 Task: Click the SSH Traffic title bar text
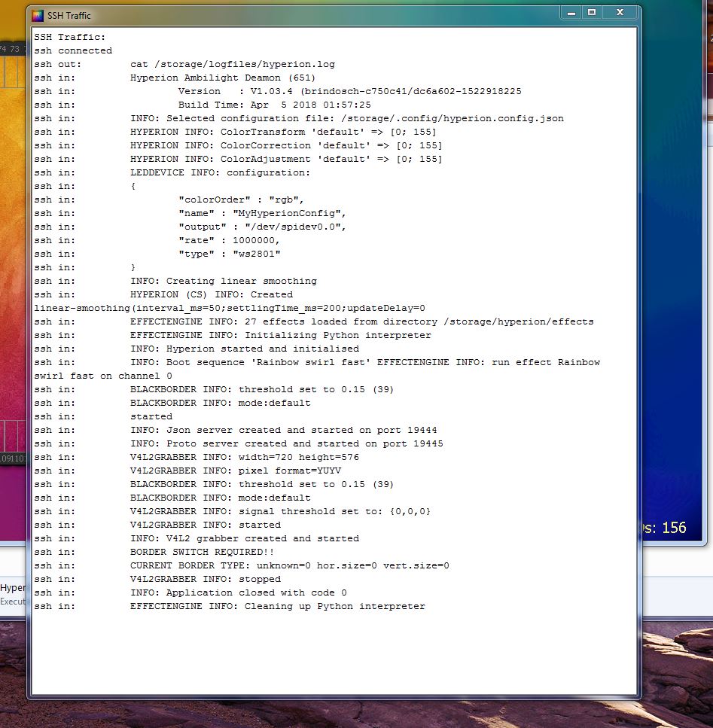click(69, 16)
